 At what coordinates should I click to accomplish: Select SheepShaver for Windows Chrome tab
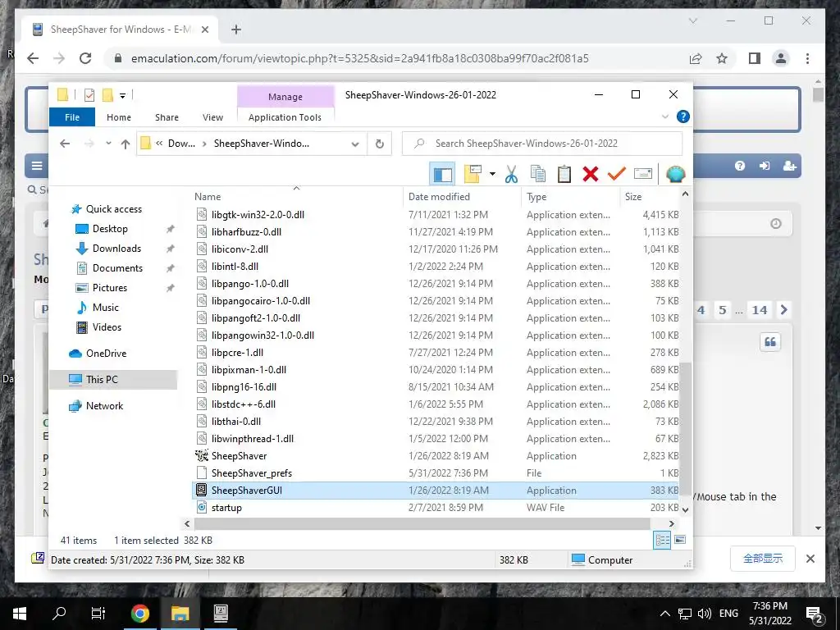(x=120, y=30)
